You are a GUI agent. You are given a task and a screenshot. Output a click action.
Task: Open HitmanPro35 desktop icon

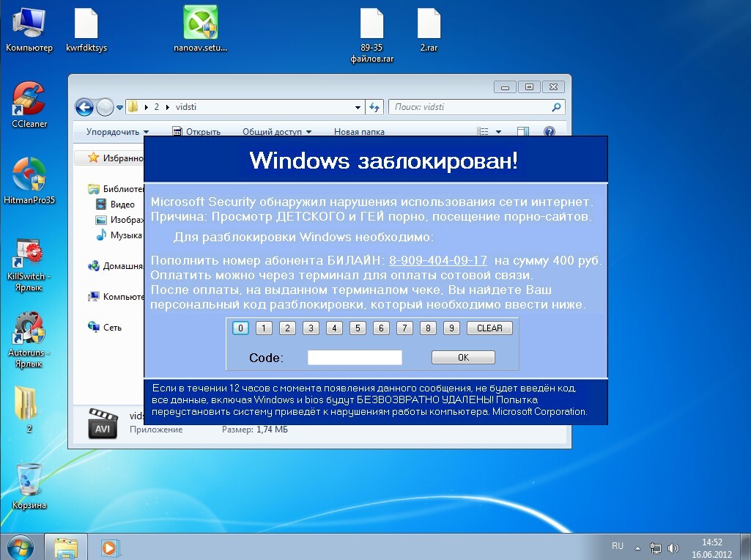pyautogui.click(x=29, y=180)
